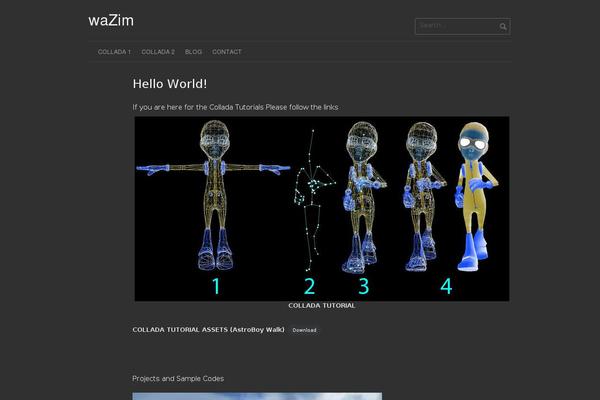The height and width of the screenshot is (400, 600).
Task: Click the Hello World! heading
Action: click(170, 84)
